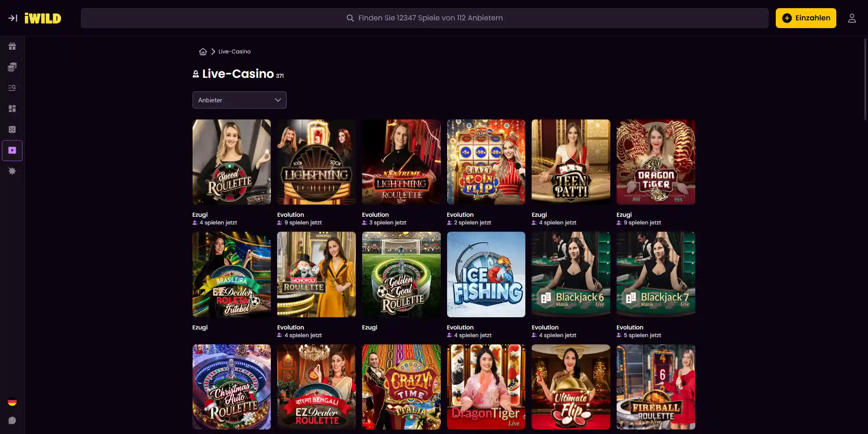Open Teen Patti game thumbnail

click(x=571, y=162)
